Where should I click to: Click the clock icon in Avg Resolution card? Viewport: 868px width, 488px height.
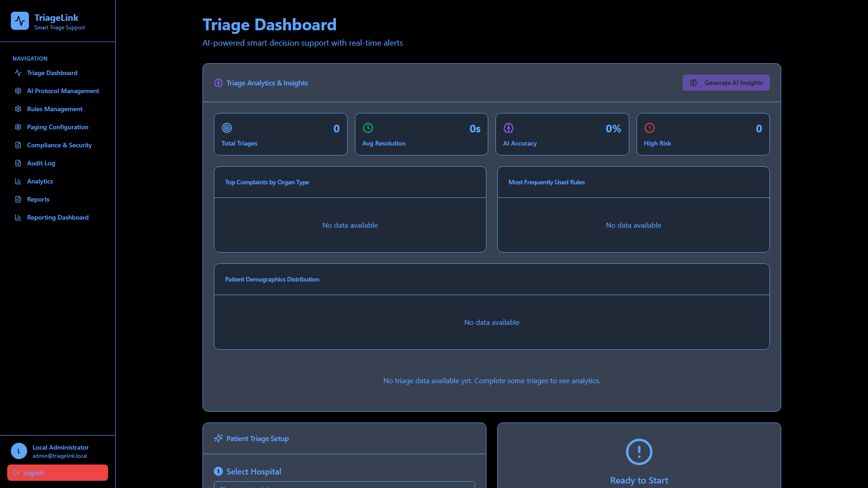[x=368, y=128]
